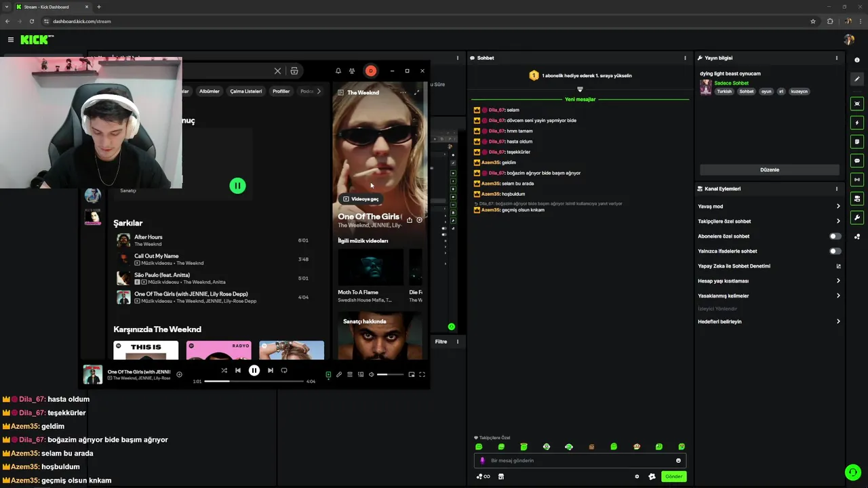This screenshot has width=868, height=488.
Task: Skip to next Spotify track
Action: (x=270, y=370)
